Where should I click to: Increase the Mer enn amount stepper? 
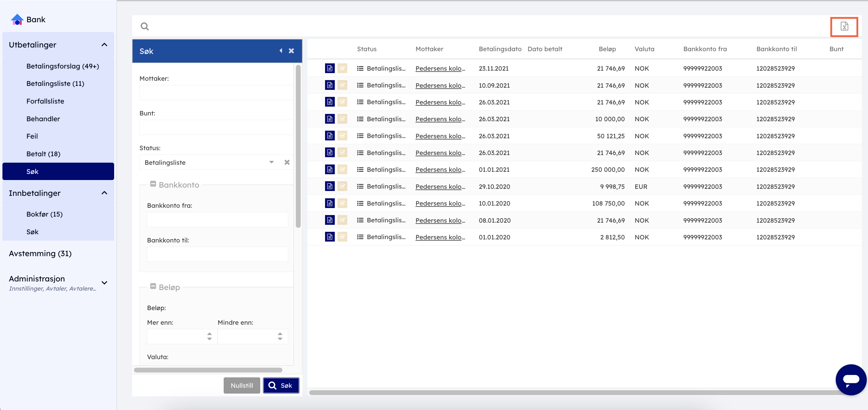click(x=209, y=334)
